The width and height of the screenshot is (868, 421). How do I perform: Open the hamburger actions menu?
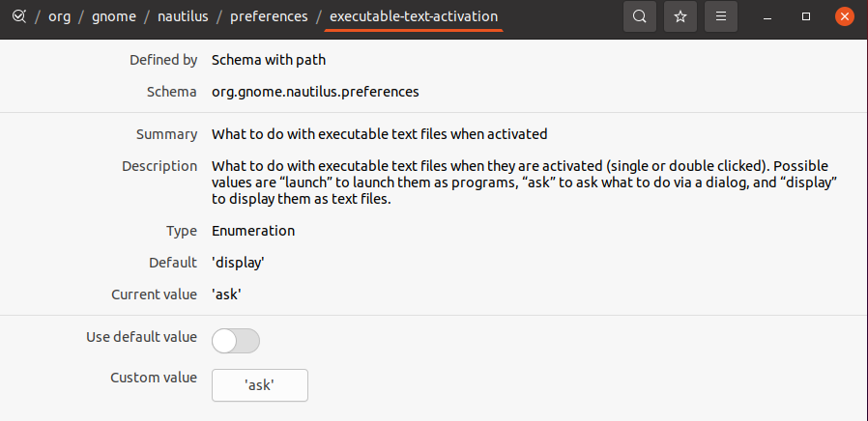(x=721, y=16)
